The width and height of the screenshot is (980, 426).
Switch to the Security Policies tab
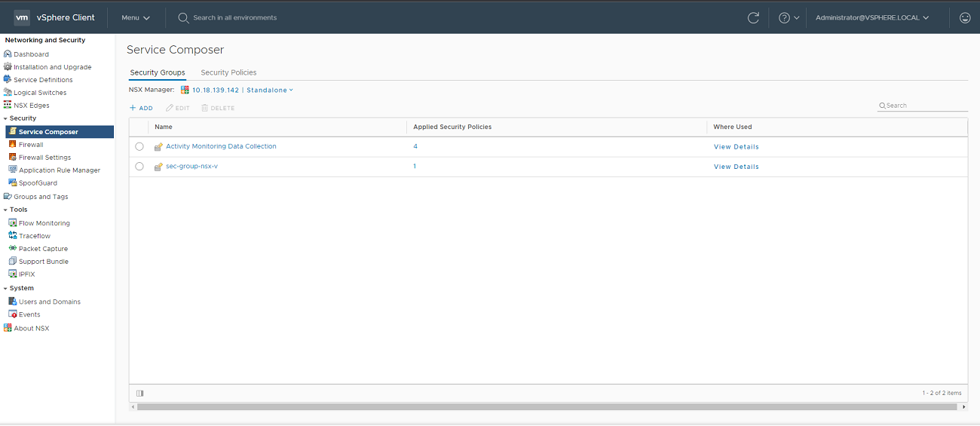click(228, 72)
